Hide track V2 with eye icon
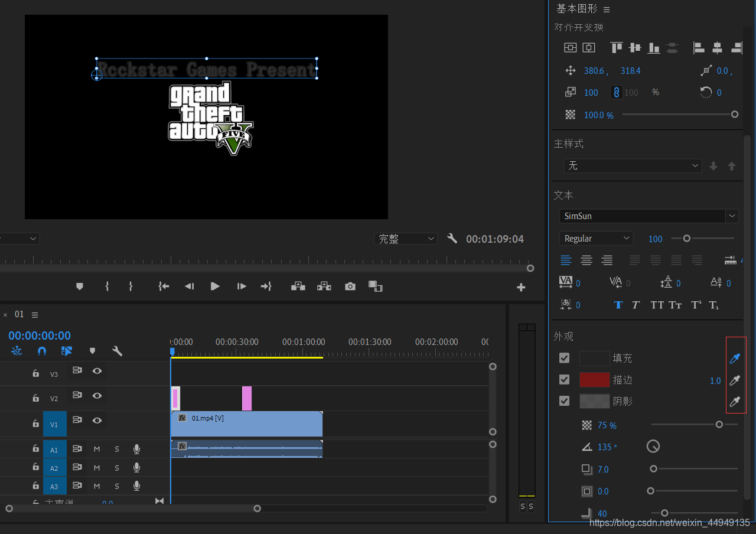Viewport: 756px width, 534px height. (x=97, y=395)
